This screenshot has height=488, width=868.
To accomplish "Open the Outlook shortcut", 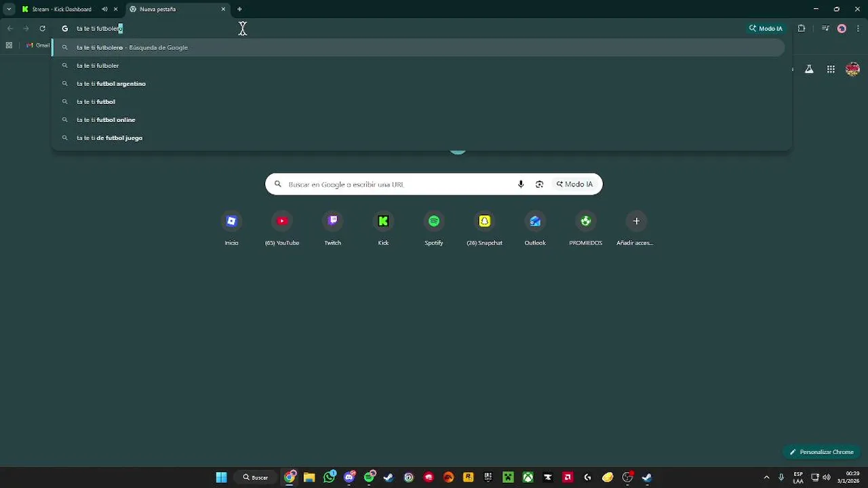I will tap(535, 228).
